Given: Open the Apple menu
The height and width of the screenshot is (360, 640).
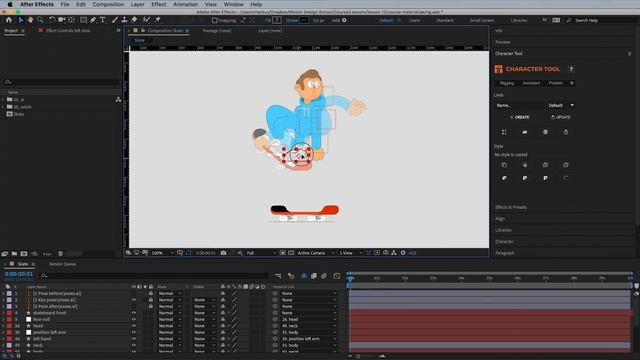Looking at the screenshot, I should click(10, 4).
